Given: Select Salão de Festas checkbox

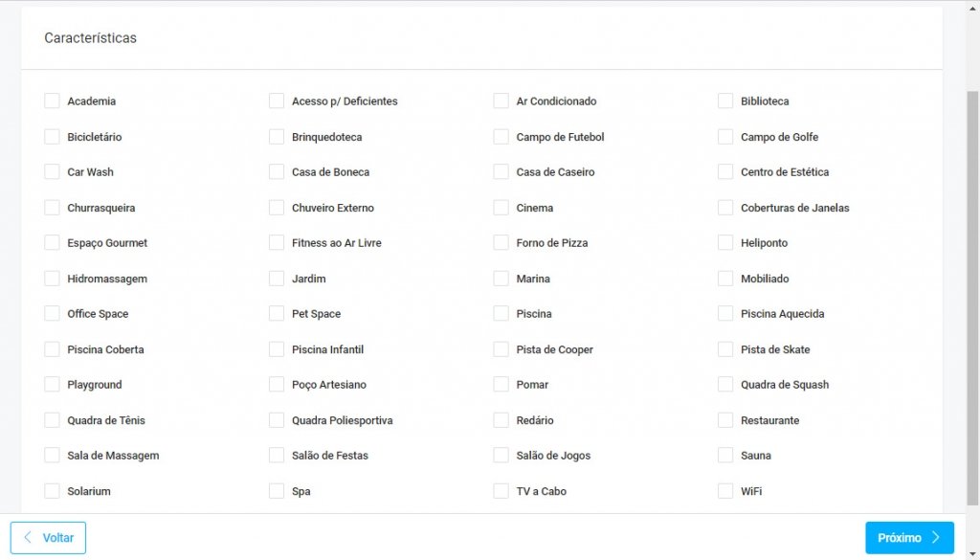Looking at the screenshot, I should click(277, 456).
